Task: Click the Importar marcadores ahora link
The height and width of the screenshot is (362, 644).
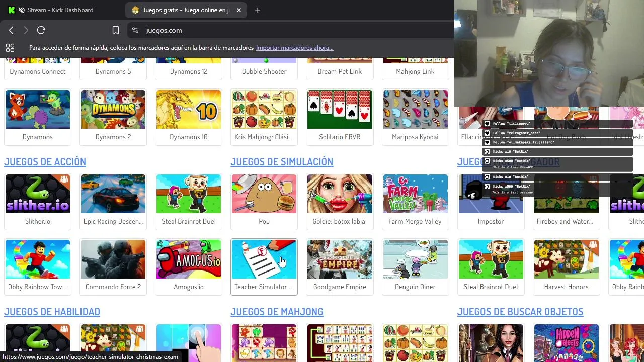Action: pos(294,48)
